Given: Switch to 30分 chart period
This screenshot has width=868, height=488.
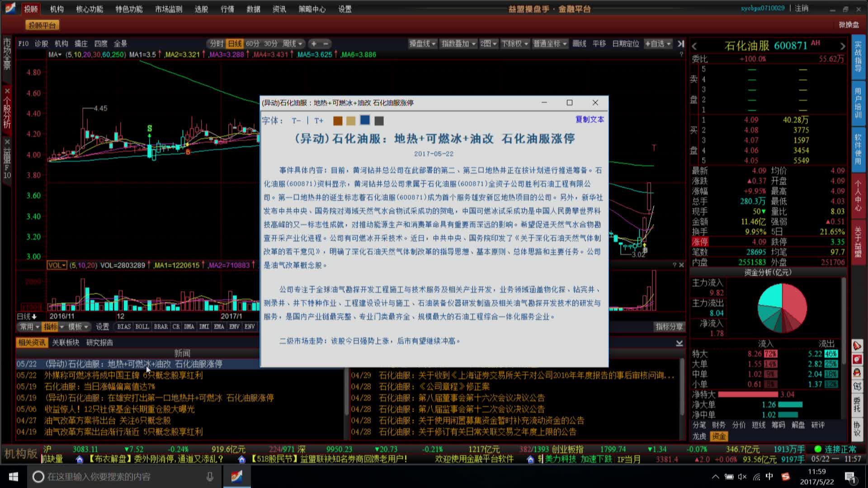Looking at the screenshot, I should [x=271, y=44].
